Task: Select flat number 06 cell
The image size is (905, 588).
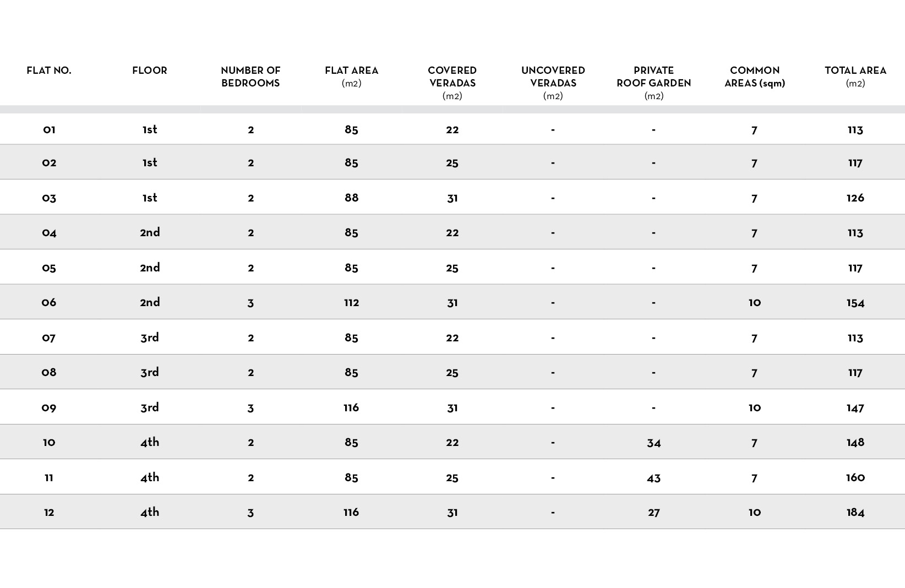Action: coord(49,302)
